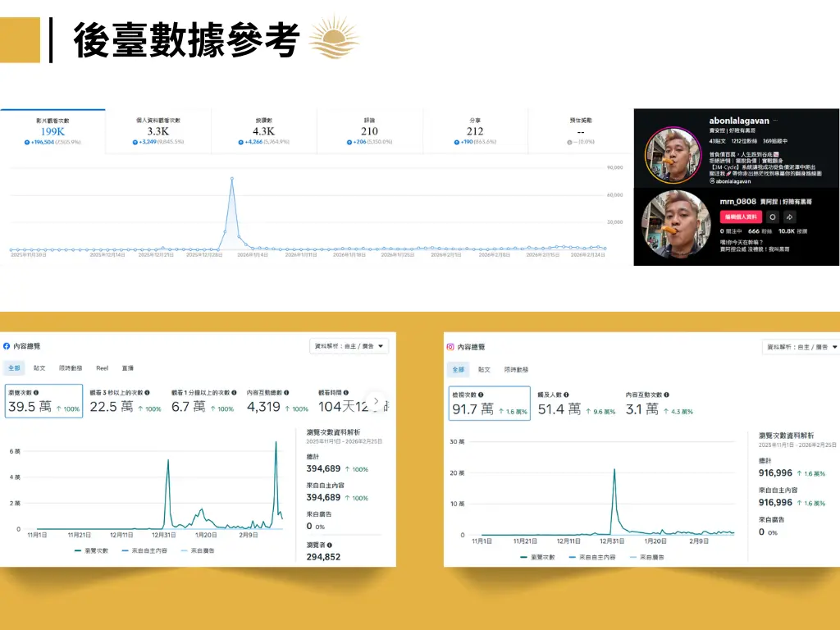Click info icon next to Facebook 瀏覽次數
This screenshot has width=840, height=630.
(36, 393)
